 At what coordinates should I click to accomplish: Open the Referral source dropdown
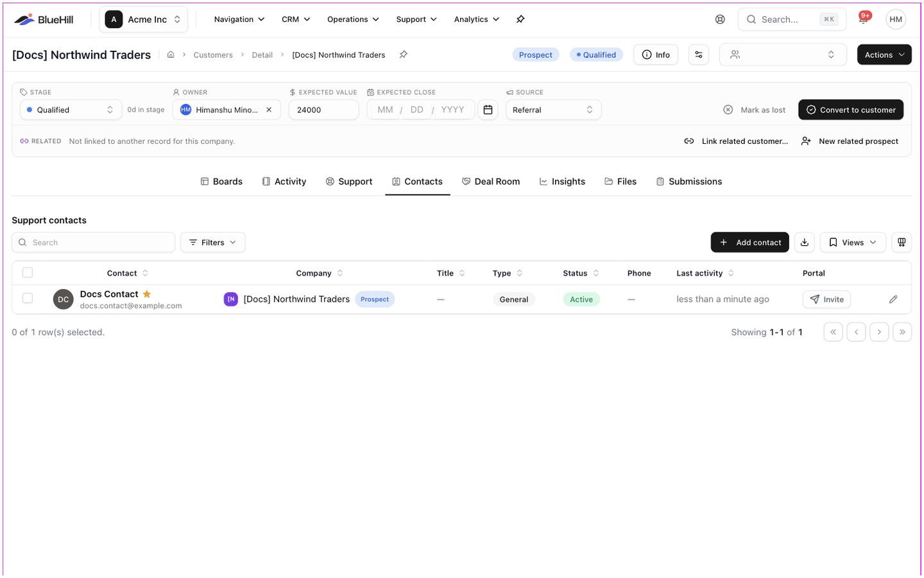[x=553, y=110]
